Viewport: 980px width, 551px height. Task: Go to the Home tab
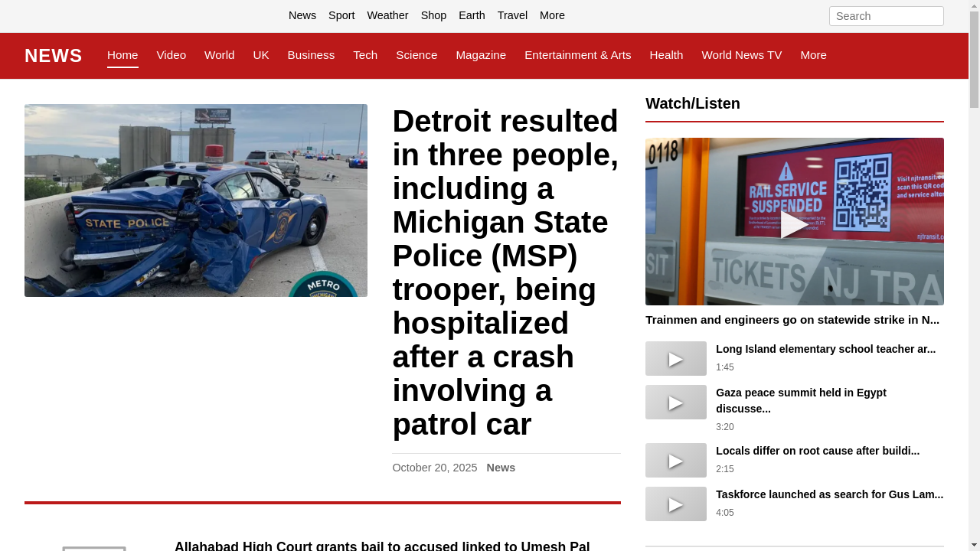(122, 55)
